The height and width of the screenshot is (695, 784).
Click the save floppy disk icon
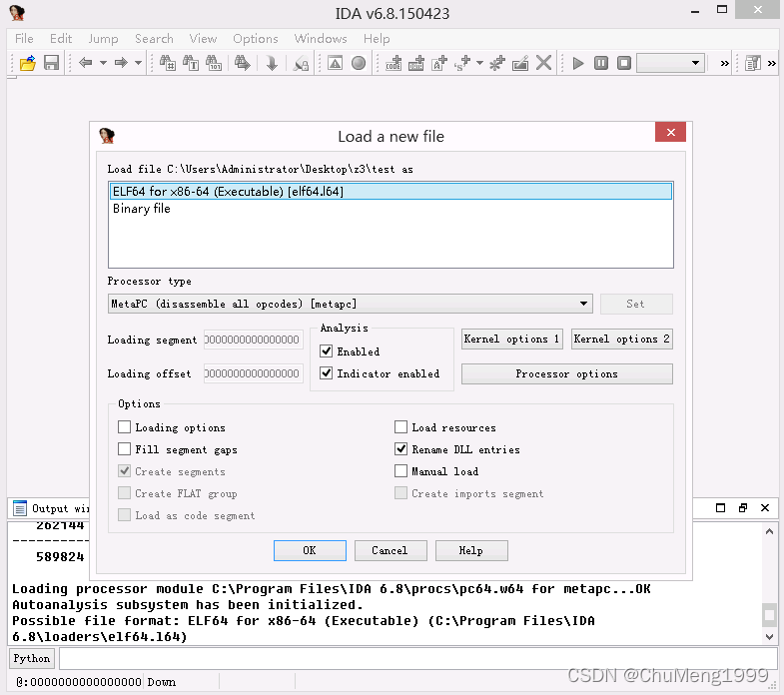coord(52,63)
